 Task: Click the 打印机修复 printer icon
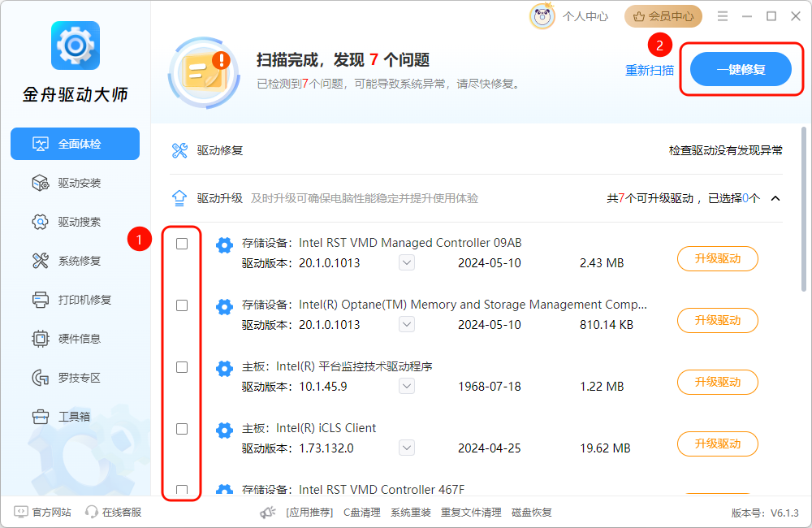(41, 300)
